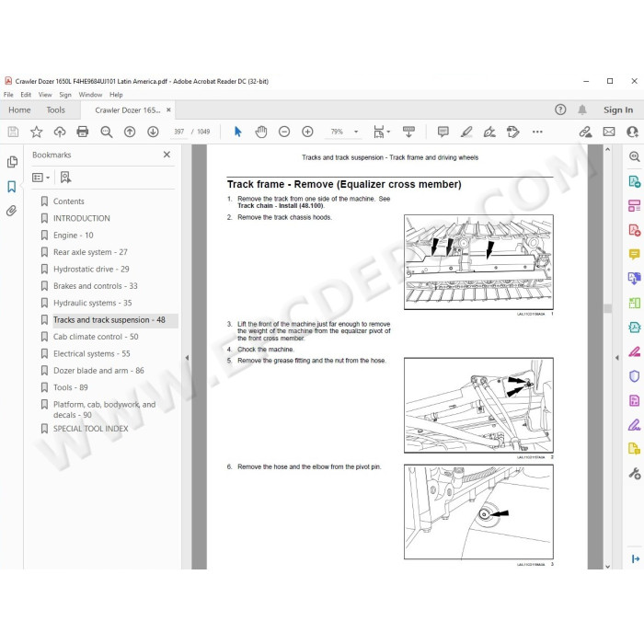Jump to Hydrostatic drive - 29 bookmark

[x=91, y=269]
